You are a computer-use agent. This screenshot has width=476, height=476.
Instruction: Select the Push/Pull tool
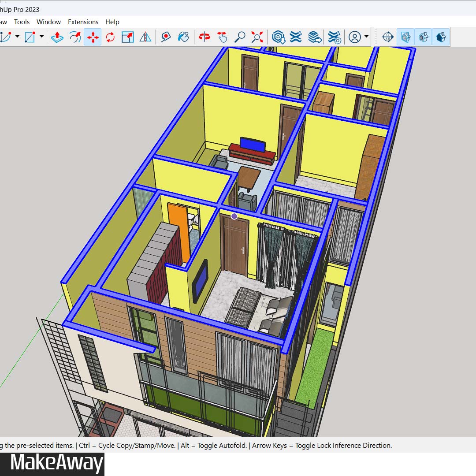[x=57, y=37]
